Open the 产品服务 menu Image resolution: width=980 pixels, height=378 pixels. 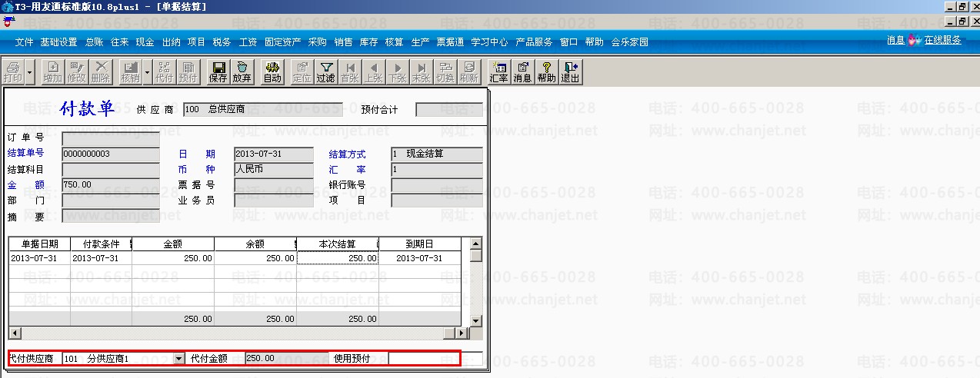[x=534, y=42]
